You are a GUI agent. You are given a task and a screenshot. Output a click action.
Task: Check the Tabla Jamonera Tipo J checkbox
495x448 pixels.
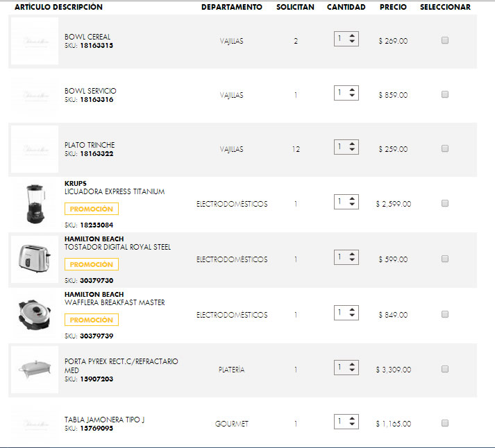point(445,423)
